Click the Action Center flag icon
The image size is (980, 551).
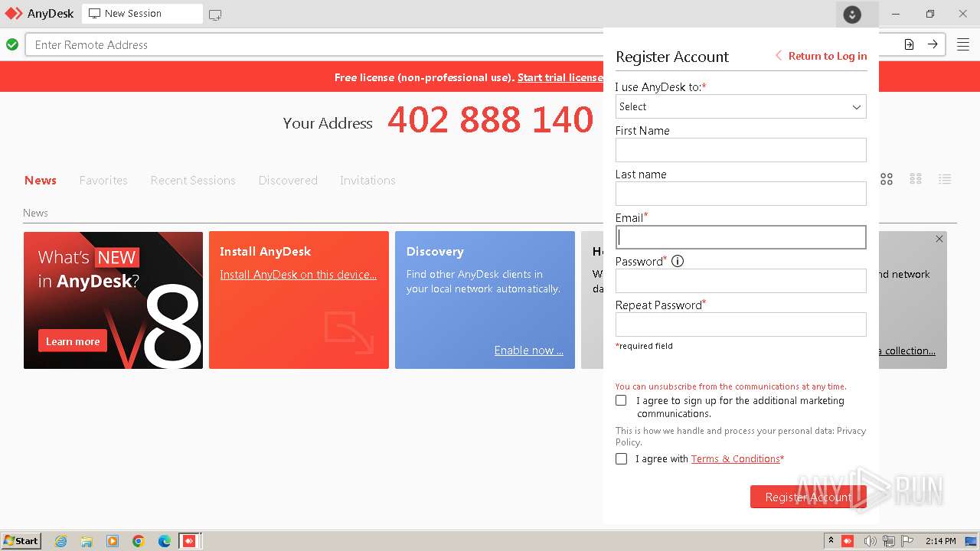pos(907,541)
